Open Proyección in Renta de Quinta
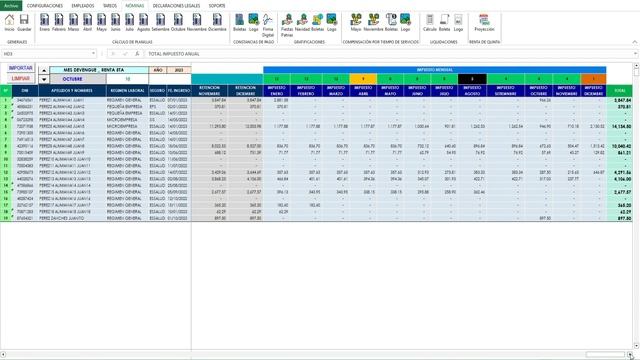Image resolution: width=640 pixels, height=360 pixels. [x=484, y=22]
